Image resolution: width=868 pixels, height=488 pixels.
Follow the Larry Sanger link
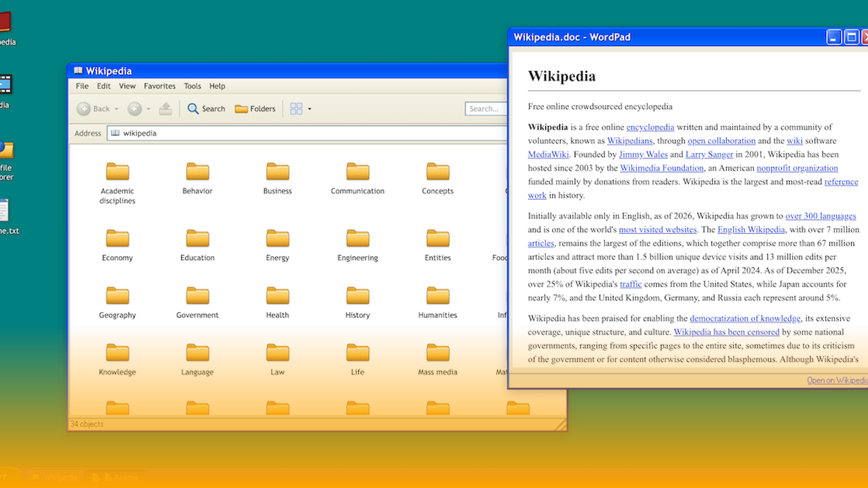pos(709,155)
